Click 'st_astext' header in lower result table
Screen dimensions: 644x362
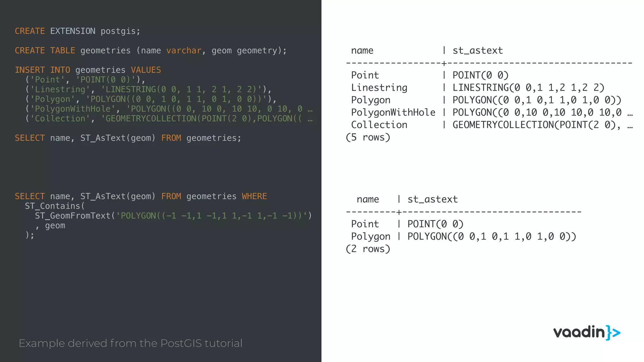point(433,199)
